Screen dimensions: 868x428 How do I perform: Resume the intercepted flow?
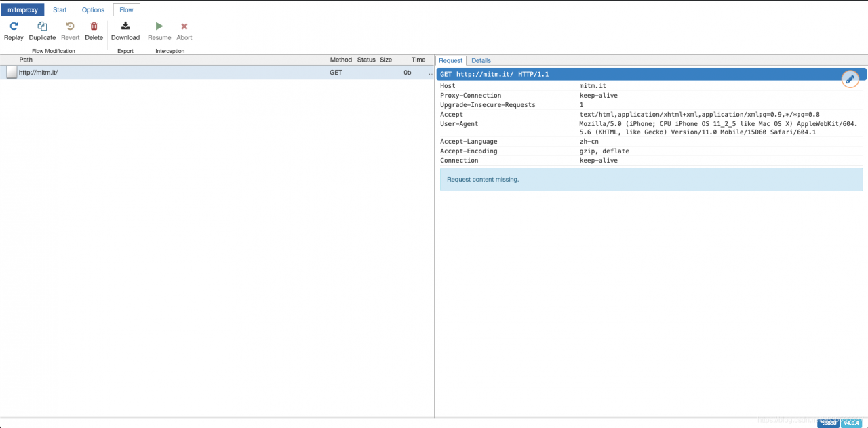[159, 31]
